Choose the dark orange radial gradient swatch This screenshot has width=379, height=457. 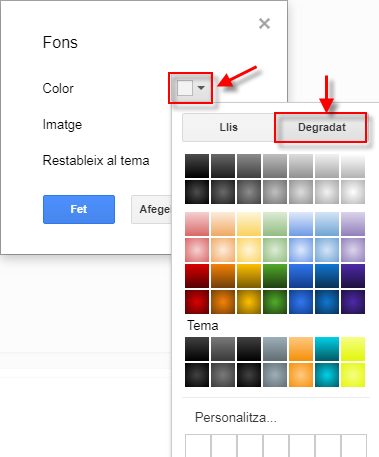(x=223, y=302)
